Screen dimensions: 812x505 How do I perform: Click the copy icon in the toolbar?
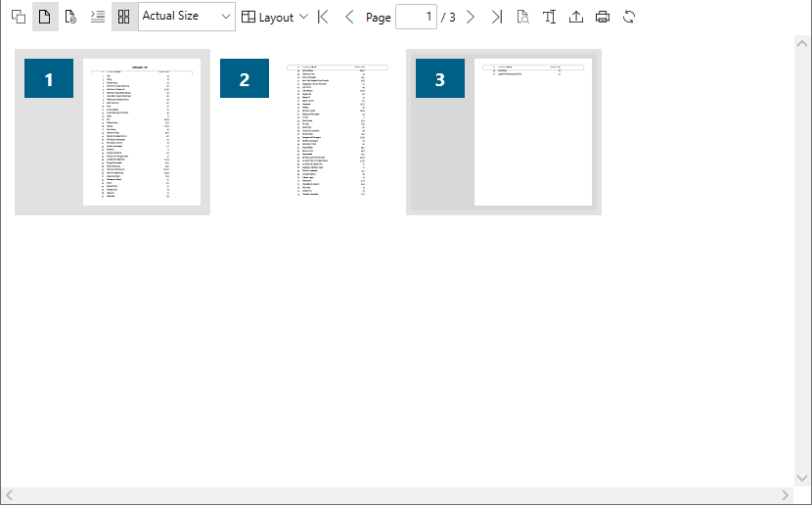tap(19, 18)
